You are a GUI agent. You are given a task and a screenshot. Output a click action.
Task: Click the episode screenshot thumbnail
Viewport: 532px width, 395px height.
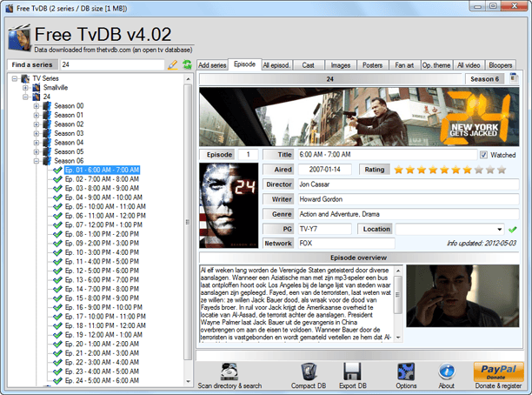[462, 296]
